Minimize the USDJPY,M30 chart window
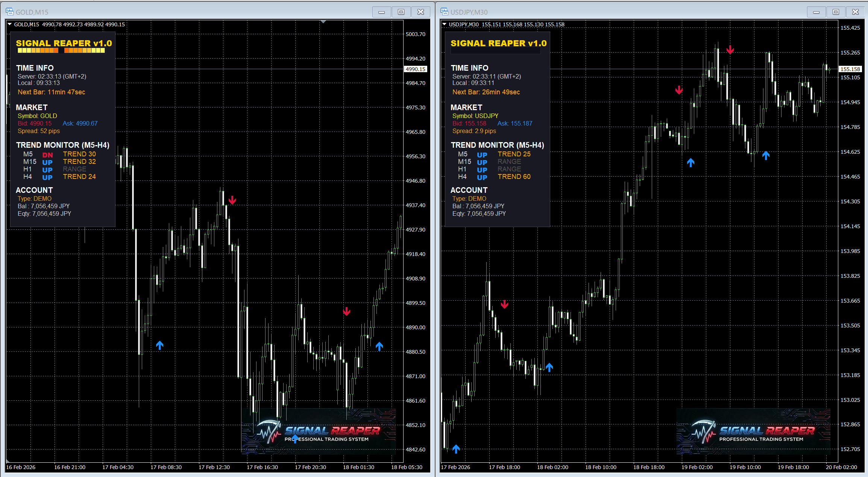The image size is (868, 477). 816,12
